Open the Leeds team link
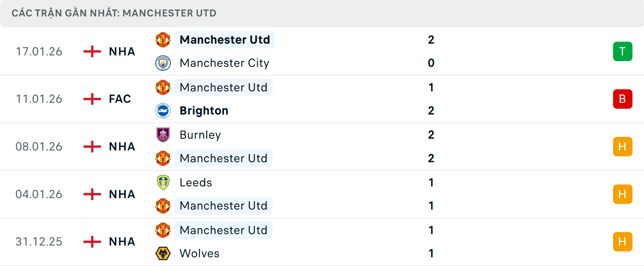Viewport: 644px width, 266px height. point(196,182)
